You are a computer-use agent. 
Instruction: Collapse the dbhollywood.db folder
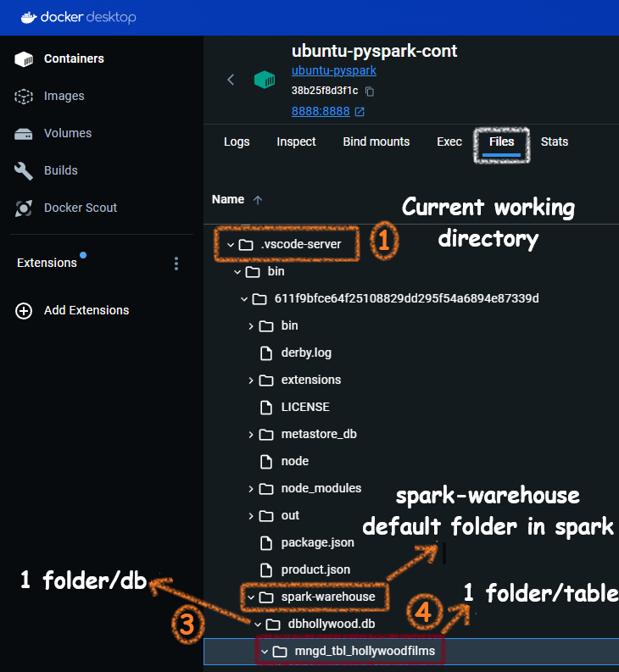[x=258, y=625]
